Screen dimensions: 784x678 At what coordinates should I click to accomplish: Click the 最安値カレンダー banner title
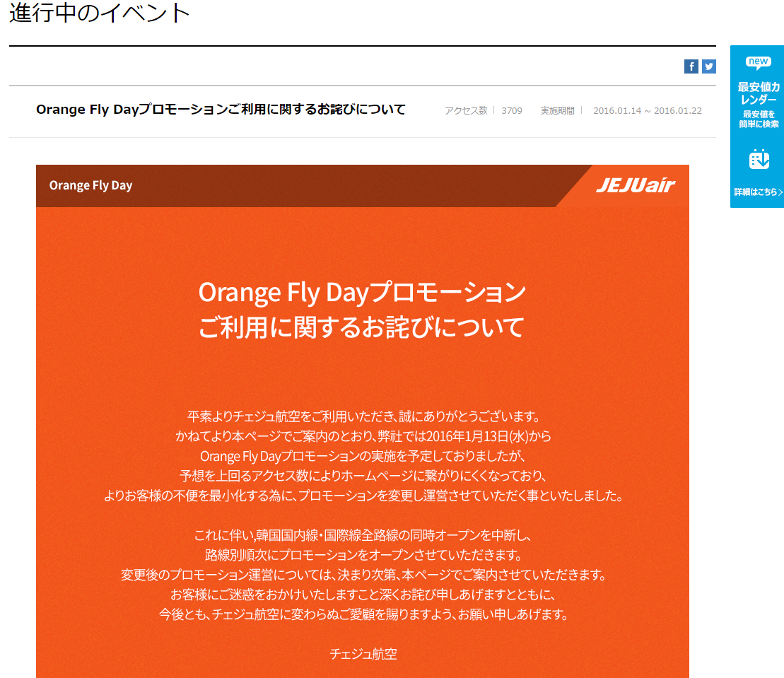click(x=759, y=93)
